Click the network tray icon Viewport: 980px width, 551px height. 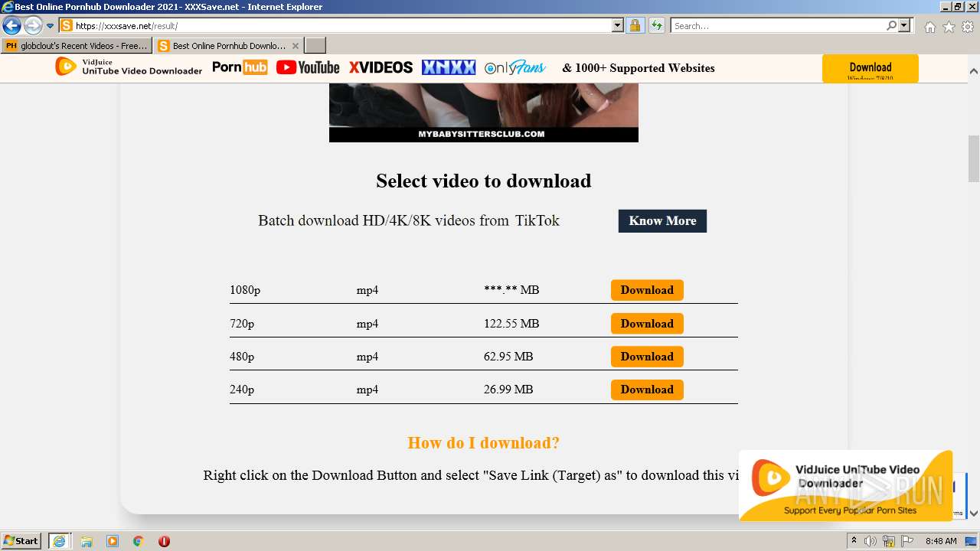[889, 541]
